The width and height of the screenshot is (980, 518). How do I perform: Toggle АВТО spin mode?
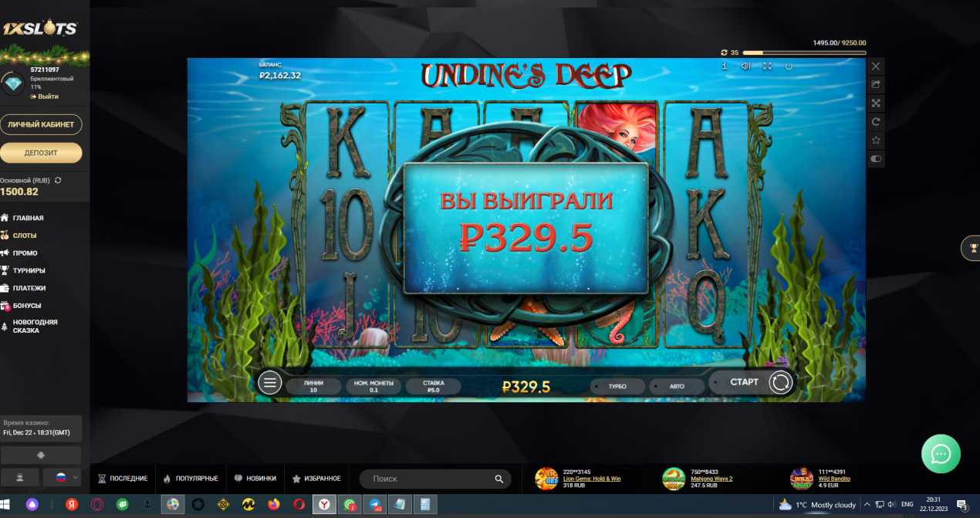[676, 386]
